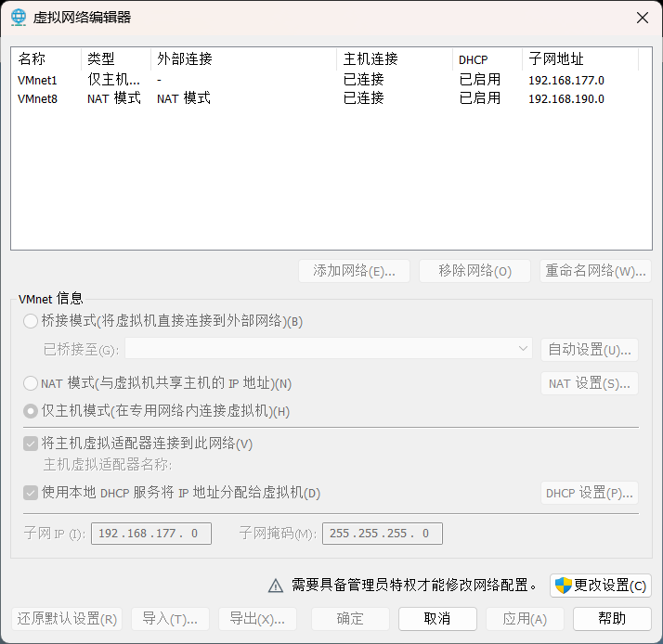Select 仅主机模式 radio button
This screenshot has height=644, width=663.
coord(31,411)
